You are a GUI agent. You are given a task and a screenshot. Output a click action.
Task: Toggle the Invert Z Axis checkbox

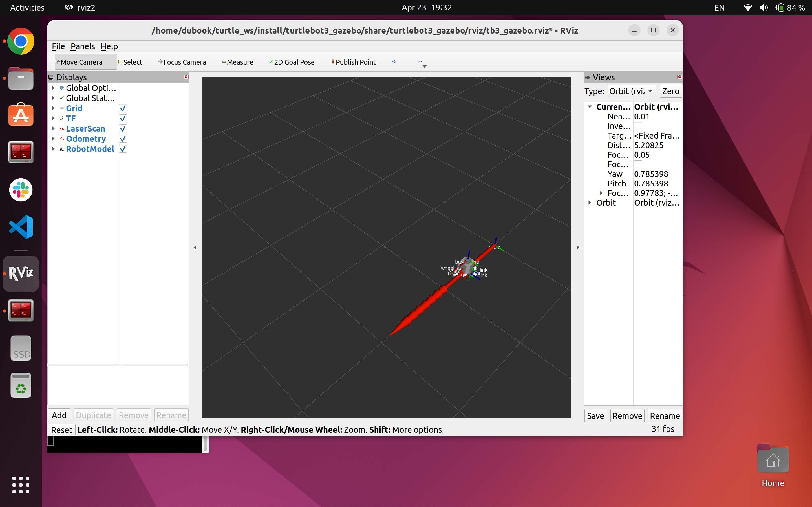coord(638,126)
